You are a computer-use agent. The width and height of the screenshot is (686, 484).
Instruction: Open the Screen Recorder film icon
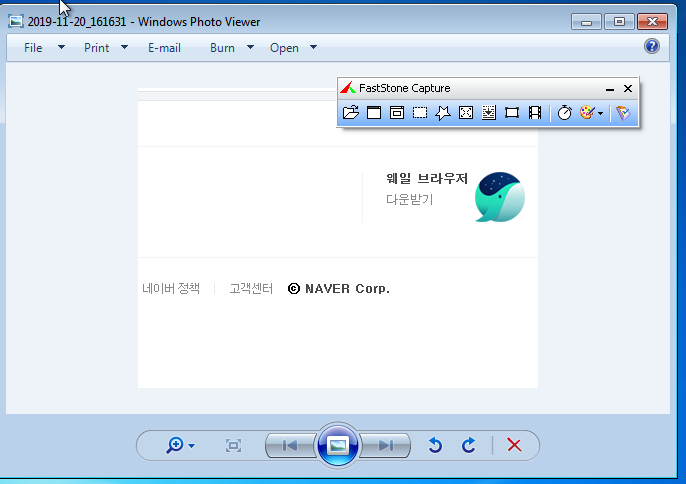(x=535, y=113)
